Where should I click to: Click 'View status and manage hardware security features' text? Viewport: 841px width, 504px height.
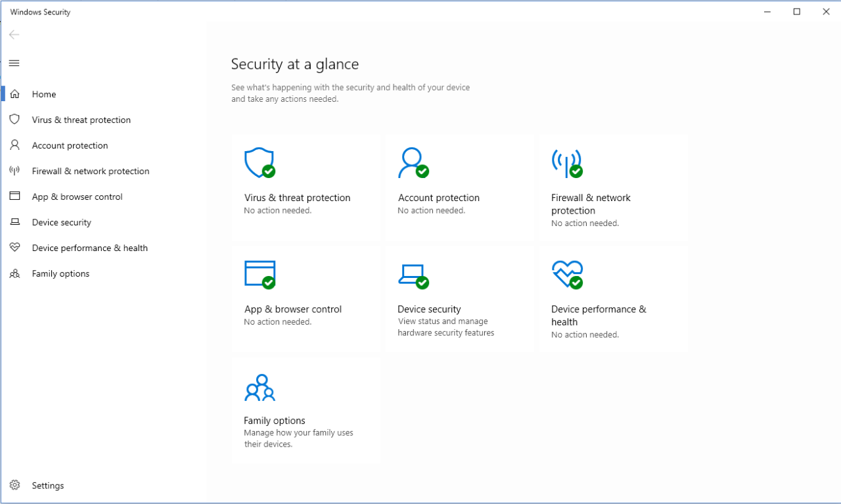(x=446, y=327)
